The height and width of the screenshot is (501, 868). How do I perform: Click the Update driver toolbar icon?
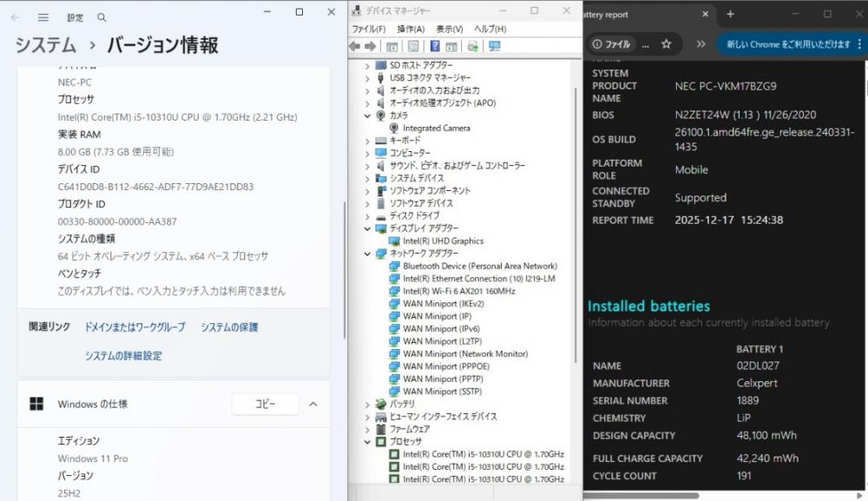pos(472,47)
